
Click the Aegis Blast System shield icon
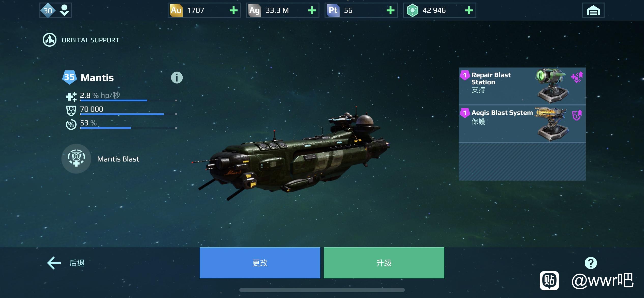(577, 115)
